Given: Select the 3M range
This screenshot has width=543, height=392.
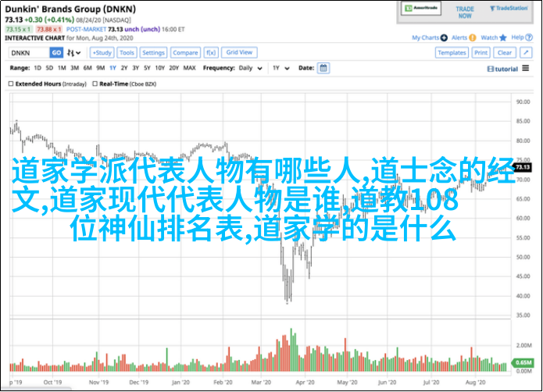Looking at the screenshot, I should tap(75, 68).
